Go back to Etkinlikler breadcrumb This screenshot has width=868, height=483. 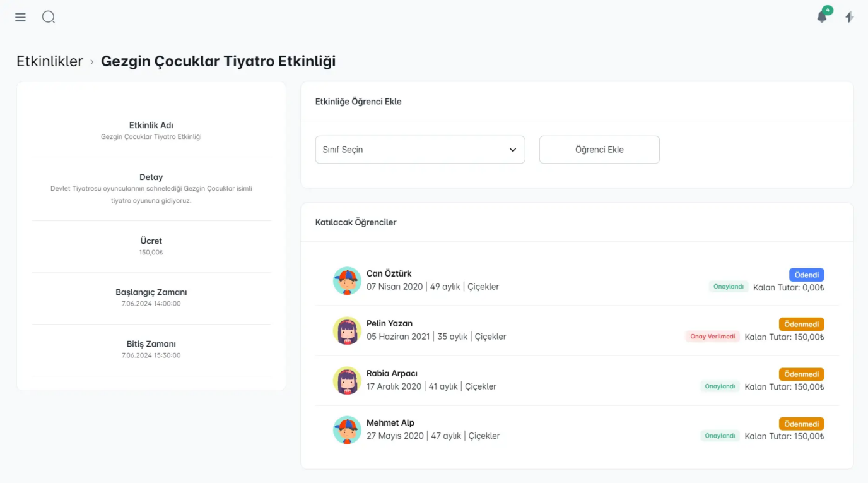click(x=50, y=61)
